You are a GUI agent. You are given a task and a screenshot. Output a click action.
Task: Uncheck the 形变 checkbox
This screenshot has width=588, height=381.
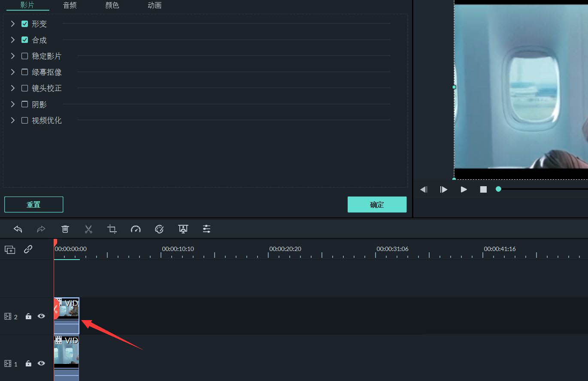[25, 24]
